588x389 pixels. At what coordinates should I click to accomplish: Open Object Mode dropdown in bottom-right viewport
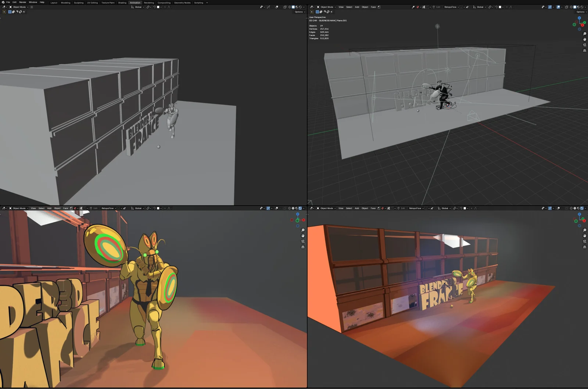326,208
